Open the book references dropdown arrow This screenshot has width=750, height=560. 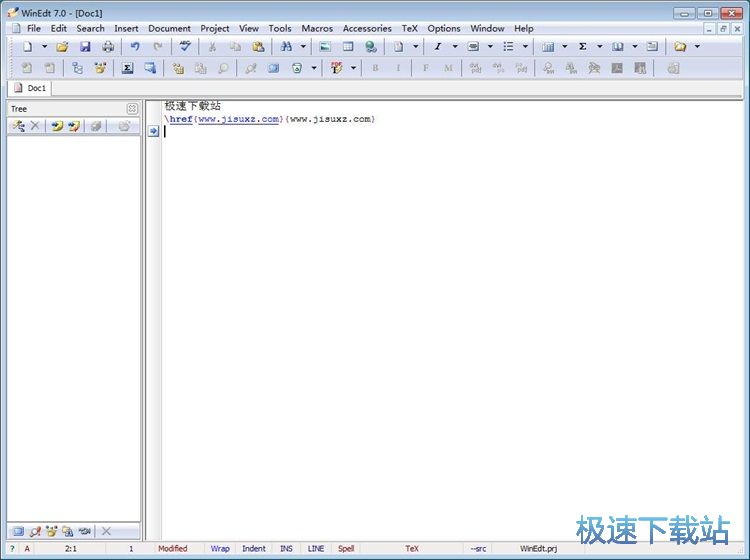635,46
